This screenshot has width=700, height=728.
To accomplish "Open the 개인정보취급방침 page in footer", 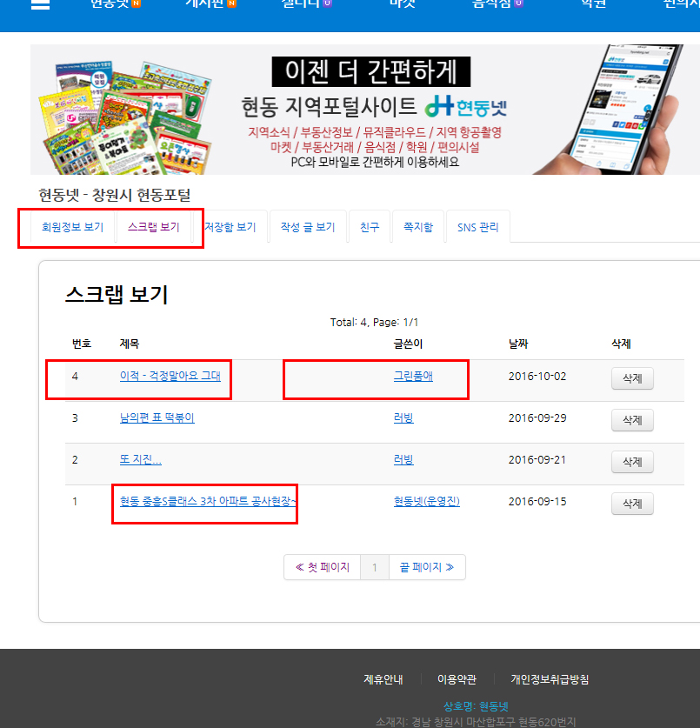I will 551,680.
